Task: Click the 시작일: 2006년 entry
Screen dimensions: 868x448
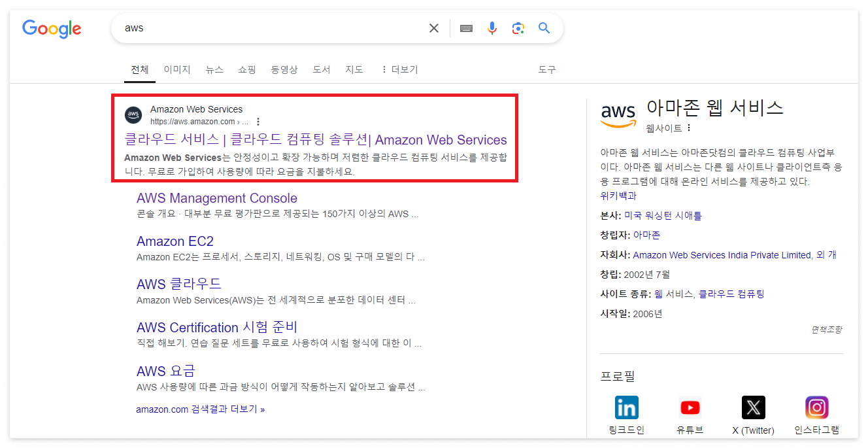Action: pyautogui.click(x=631, y=314)
